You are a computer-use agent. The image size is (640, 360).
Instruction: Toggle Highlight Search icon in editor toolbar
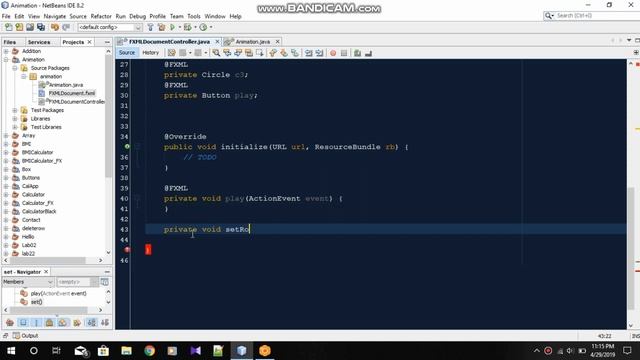point(249,53)
